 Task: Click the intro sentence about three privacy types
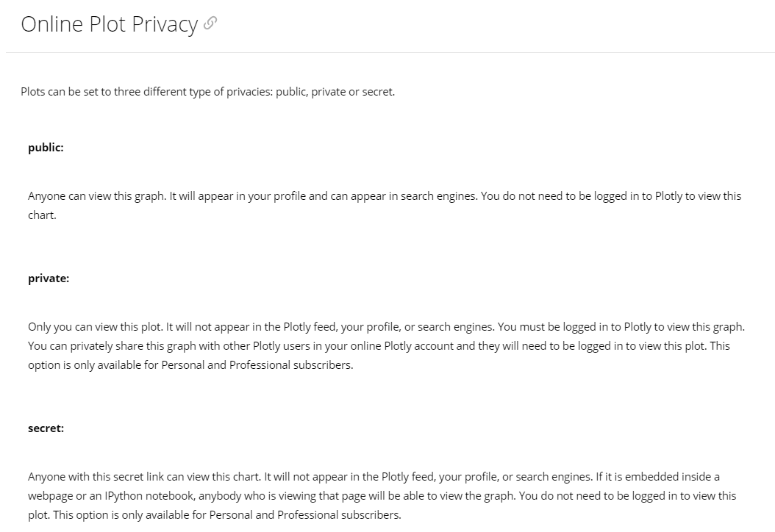pos(207,92)
